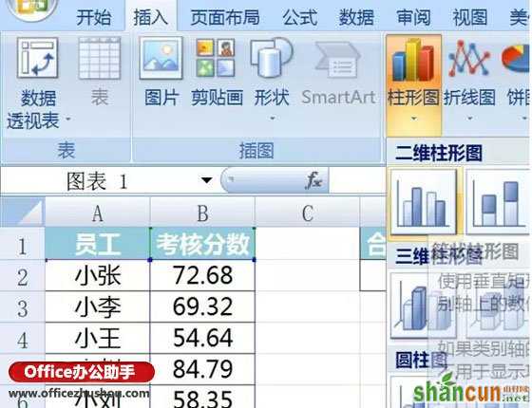
Task: Click the cell with value 69.32
Action: pos(202,307)
